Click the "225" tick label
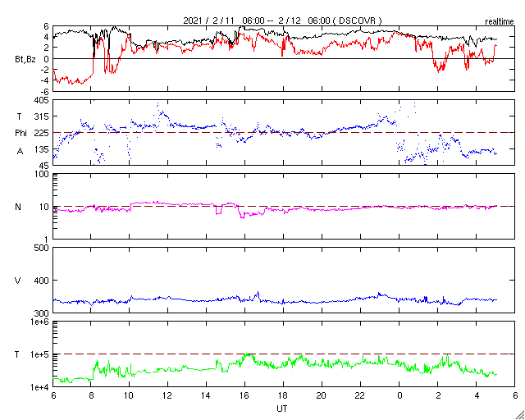The image size is (525, 420). click(x=42, y=133)
